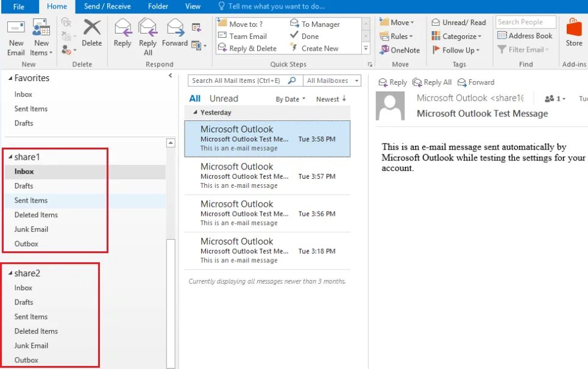The width and height of the screenshot is (588, 369).
Task: Minimize the folder pane with the chevron
Action: (x=170, y=76)
